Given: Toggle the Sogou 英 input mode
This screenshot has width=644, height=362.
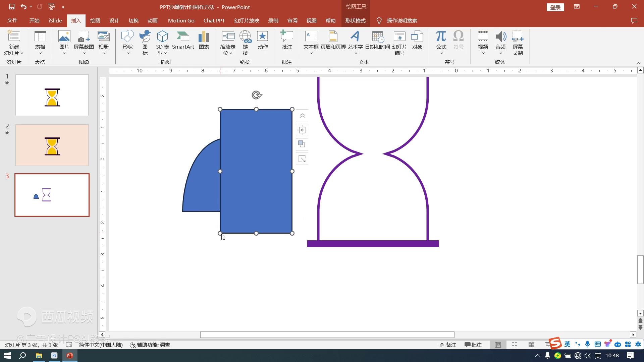Looking at the screenshot, I should pos(567,344).
